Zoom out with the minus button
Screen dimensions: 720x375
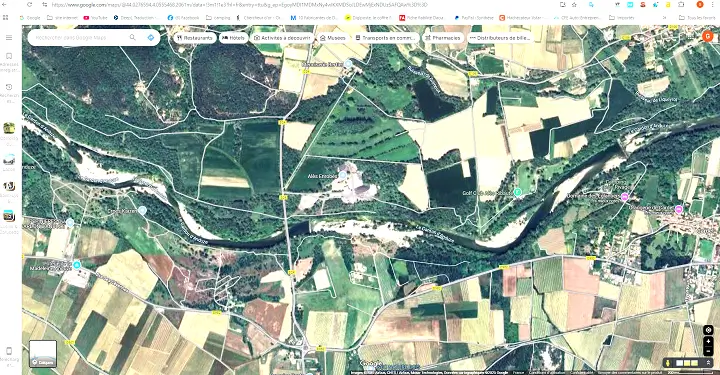tap(708, 352)
